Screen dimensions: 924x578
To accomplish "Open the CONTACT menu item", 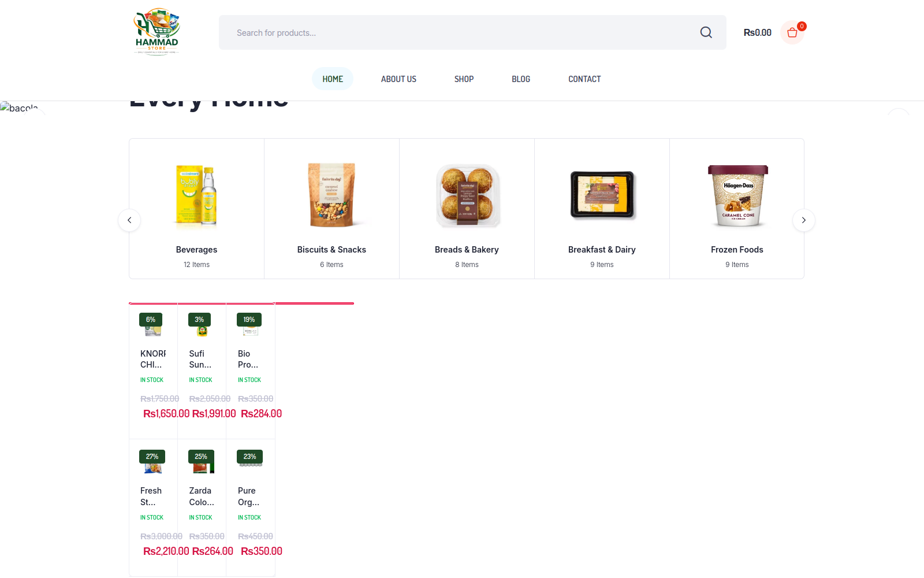I will (584, 79).
